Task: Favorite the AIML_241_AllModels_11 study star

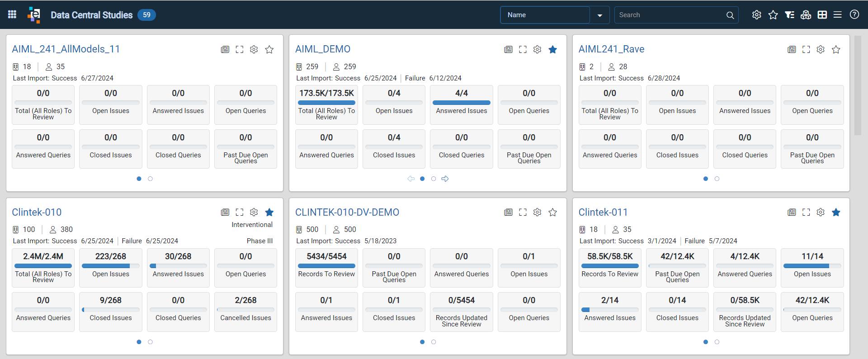Action: (x=269, y=49)
